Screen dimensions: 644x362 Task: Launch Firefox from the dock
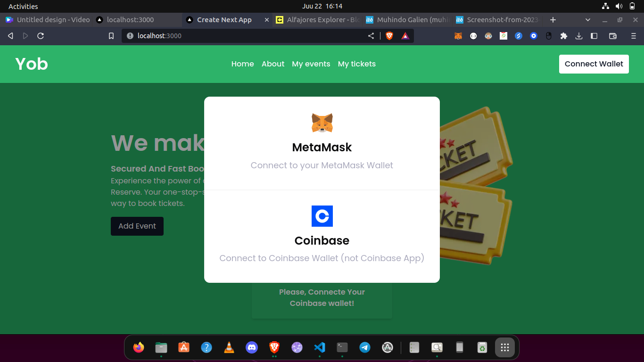coord(139,347)
